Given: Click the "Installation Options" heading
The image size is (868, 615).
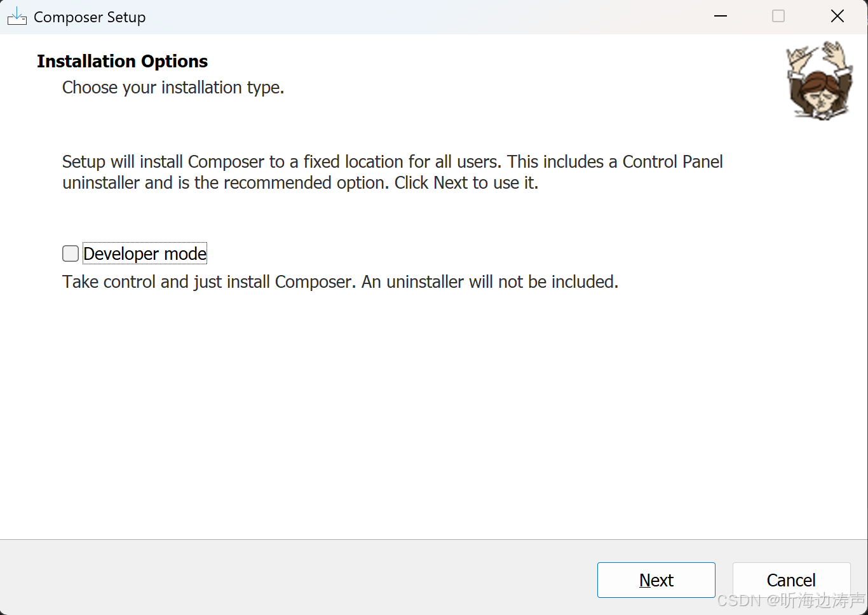Looking at the screenshot, I should [x=123, y=61].
